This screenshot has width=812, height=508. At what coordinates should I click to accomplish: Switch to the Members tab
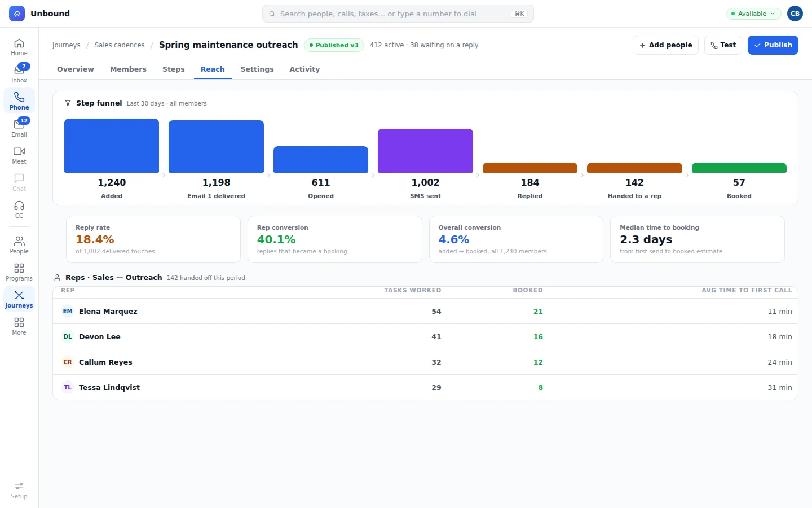point(128,69)
